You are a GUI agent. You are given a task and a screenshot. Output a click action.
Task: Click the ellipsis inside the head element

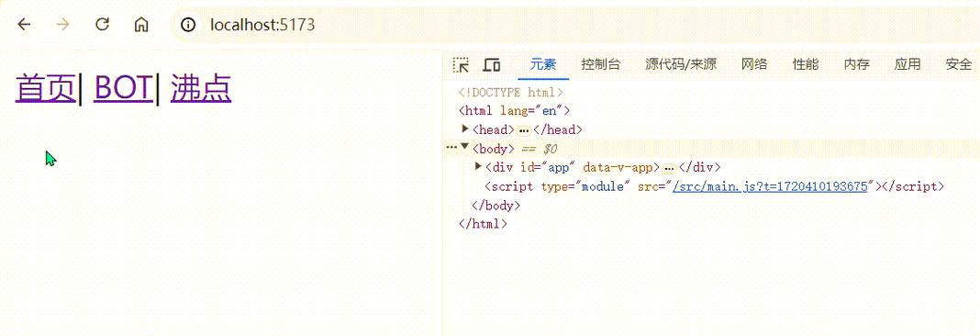coord(524,130)
